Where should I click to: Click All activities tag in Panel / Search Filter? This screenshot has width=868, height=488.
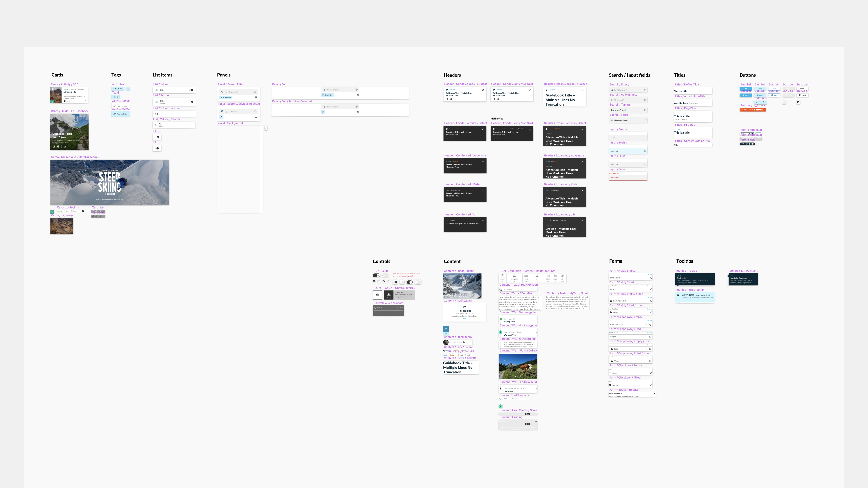click(226, 97)
